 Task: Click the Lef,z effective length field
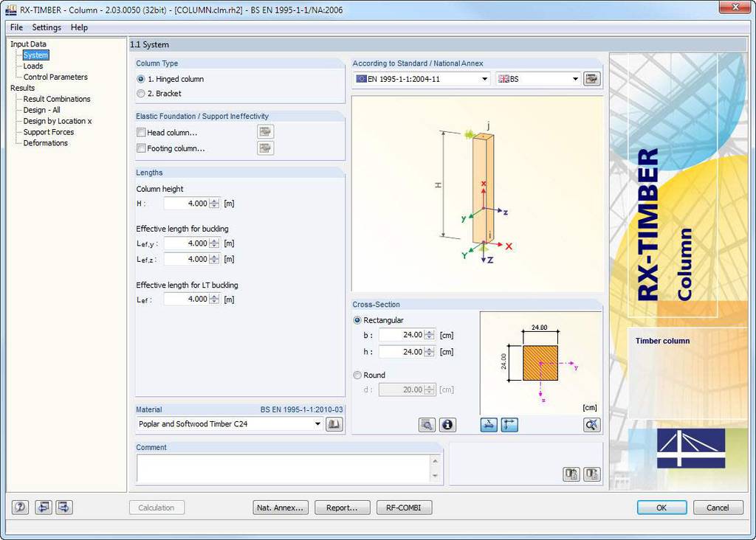[x=186, y=259]
